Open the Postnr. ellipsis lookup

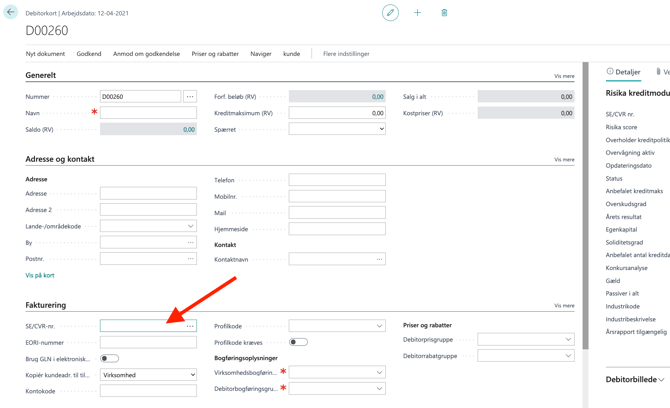pos(190,259)
